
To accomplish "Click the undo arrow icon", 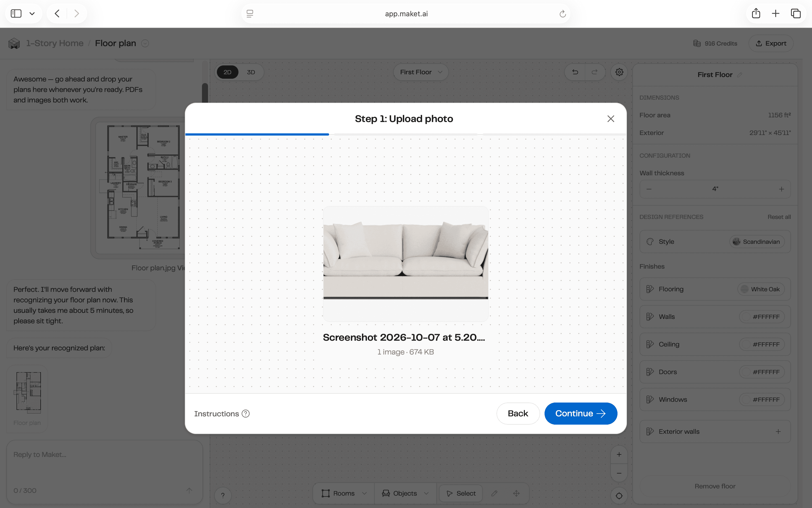I will (x=575, y=72).
